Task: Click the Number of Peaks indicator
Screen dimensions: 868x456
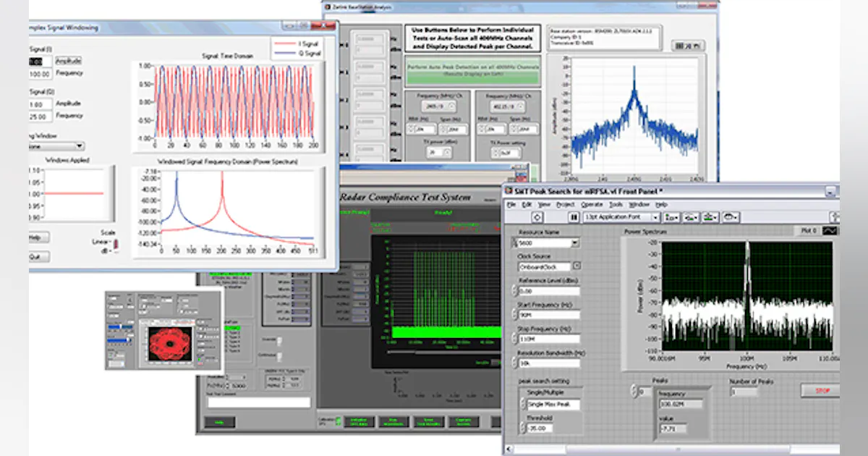Action: 744,392
